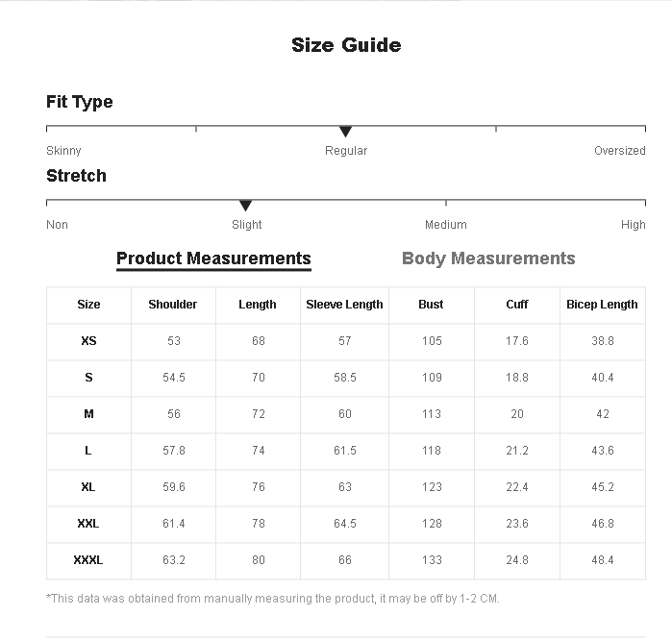Click the XL size row label
This screenshot has height=640, width=672.
88,487
